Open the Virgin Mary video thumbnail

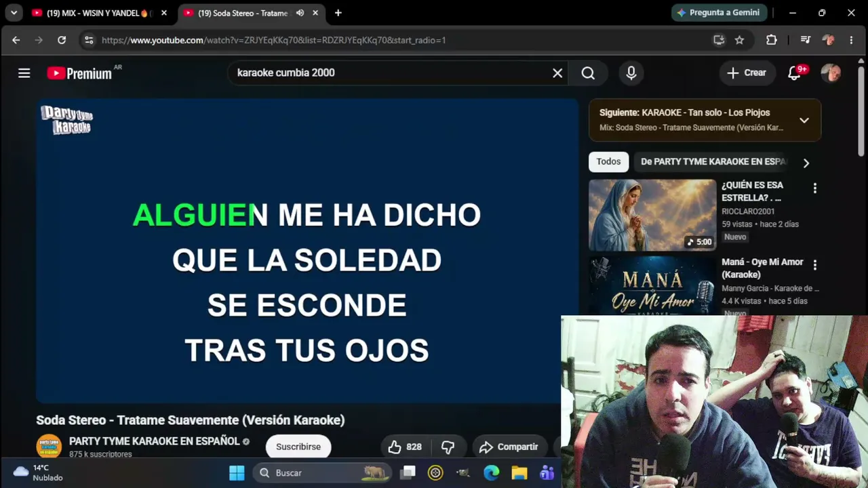[x=652, y=215]
